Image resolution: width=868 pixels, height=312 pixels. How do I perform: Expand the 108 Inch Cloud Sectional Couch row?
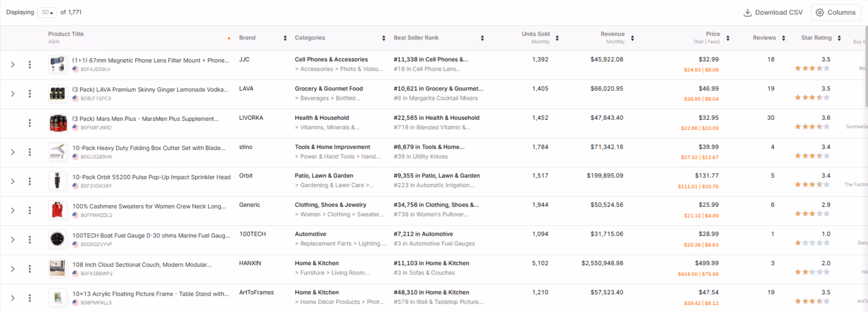[x=13, y=269]
